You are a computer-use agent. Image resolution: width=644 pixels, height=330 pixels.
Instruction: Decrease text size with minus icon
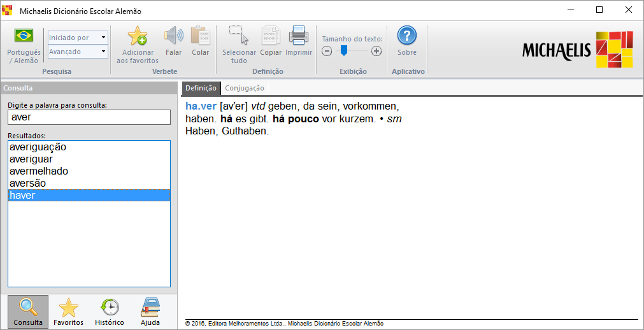click(x=327, y=52)
